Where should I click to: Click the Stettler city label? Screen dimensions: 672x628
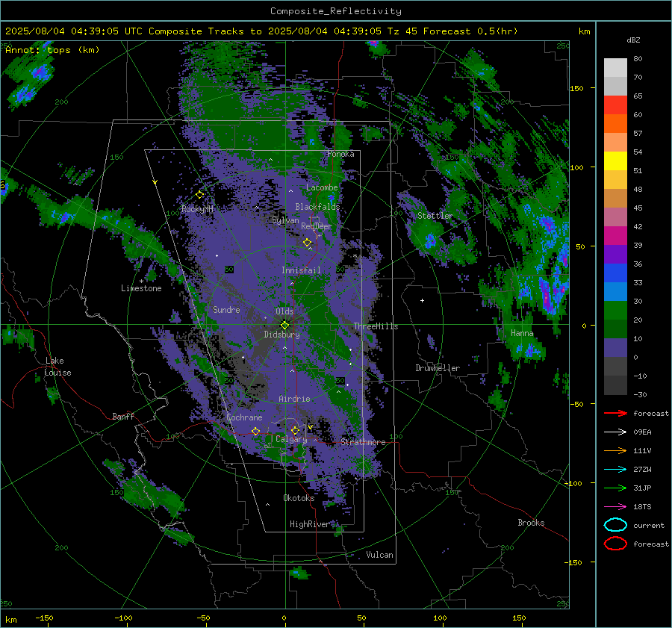pyautogui.click(x=435, y=216)
